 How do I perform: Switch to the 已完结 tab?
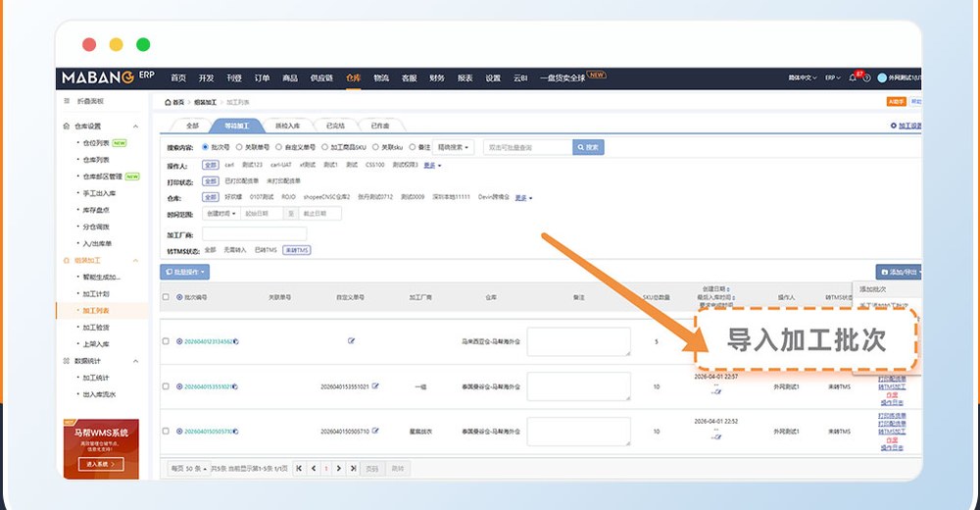[x=335, y=126]
